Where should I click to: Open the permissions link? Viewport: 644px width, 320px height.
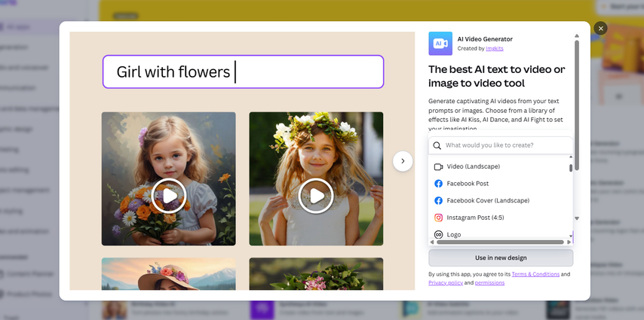point(489,282)
